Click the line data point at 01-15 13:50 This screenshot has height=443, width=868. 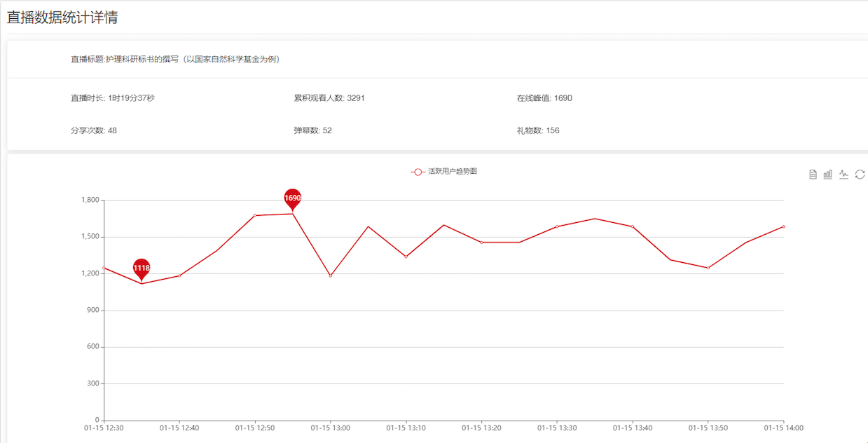pyautogui.click(x=708, y=268)
